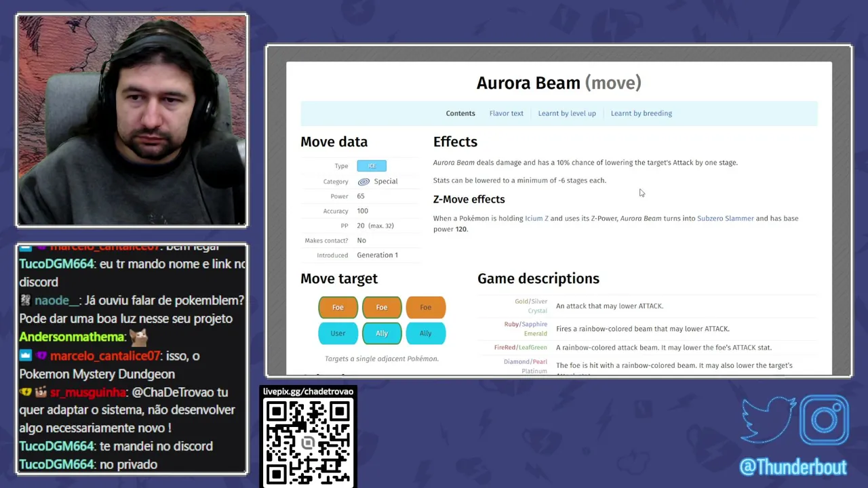Jump to Learnt by level up
The height and width of the screenshot is (488, 868).
567,113
